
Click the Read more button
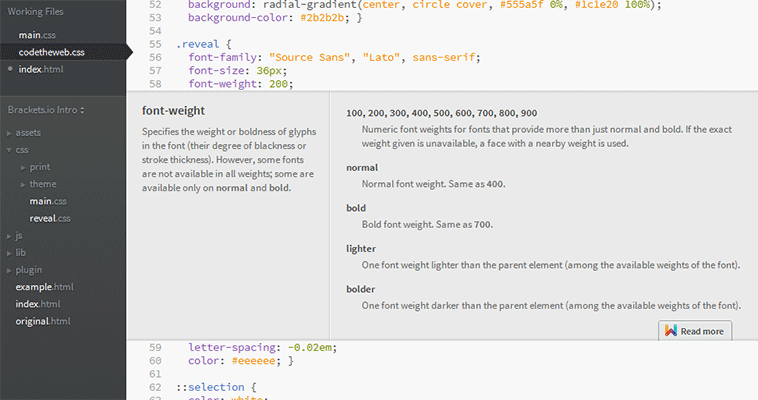click(x=695, y=331)
